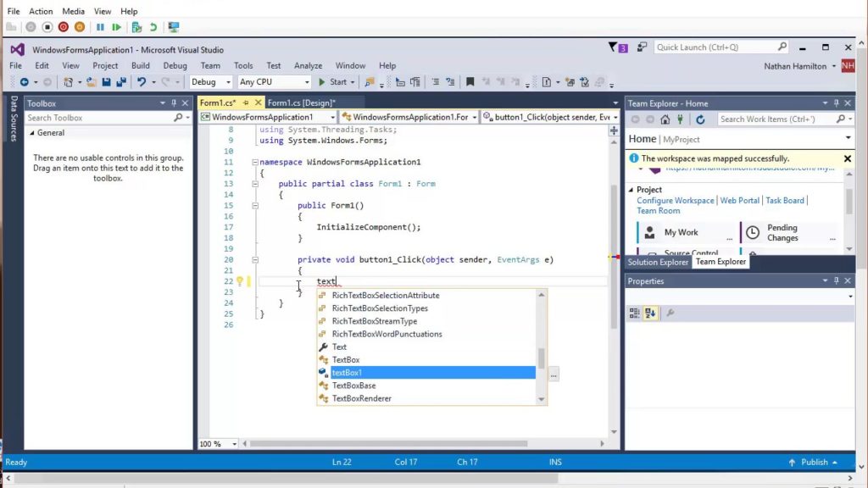Click the Manage Connections plug icon

pyautogui.click(x=680, y=119)
